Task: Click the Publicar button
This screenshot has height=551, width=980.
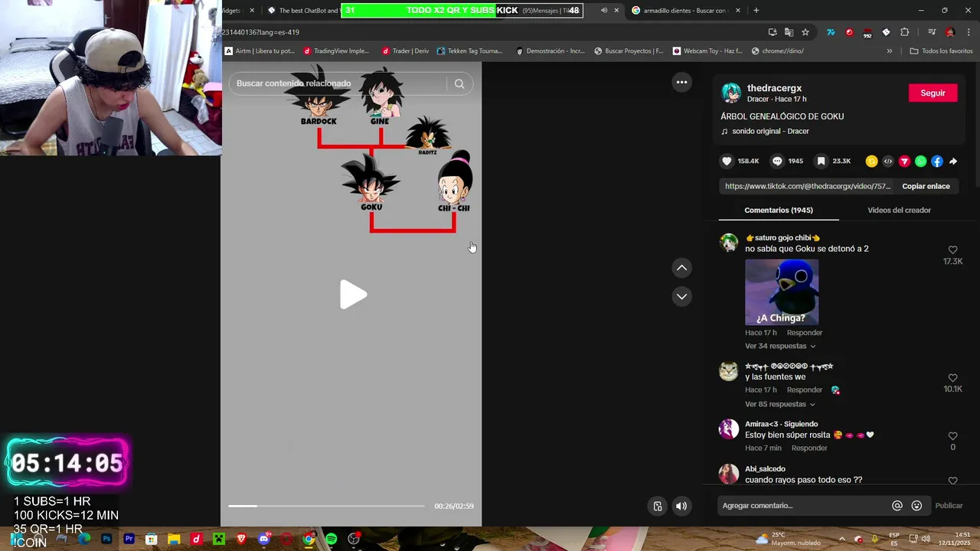Action: [949, 506]
